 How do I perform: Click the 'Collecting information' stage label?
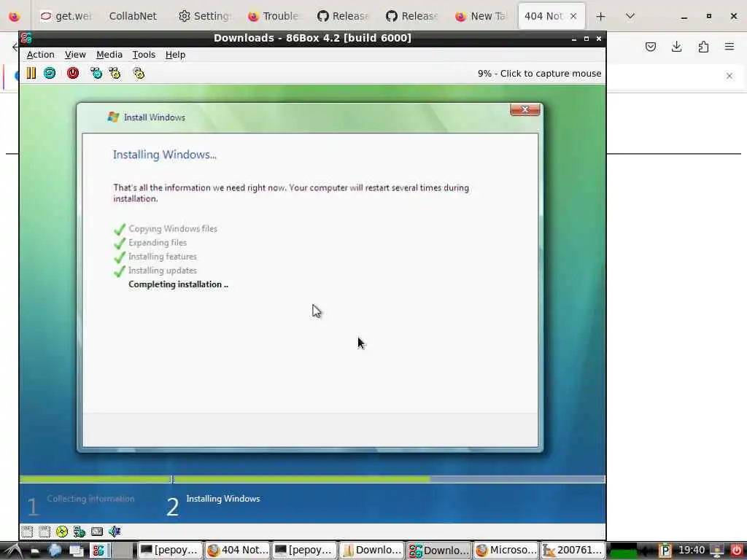[x=90, y=499]
